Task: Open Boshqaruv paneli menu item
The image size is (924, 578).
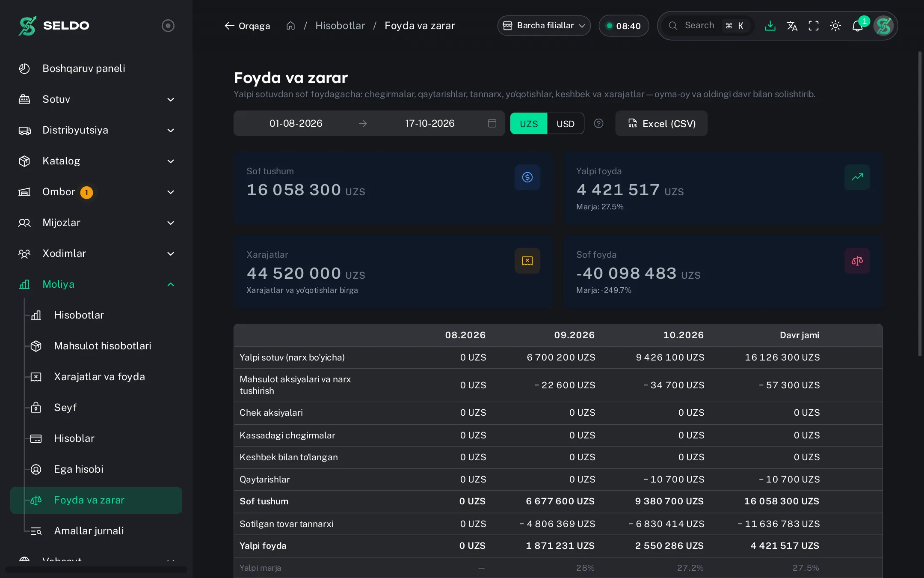Action: [96, 69]
